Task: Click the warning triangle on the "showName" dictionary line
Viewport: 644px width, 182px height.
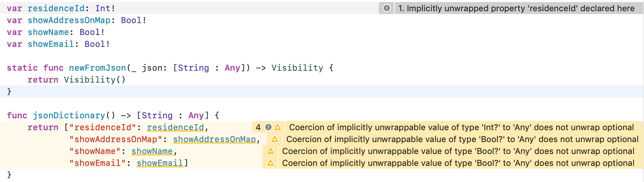Action: coord(271,151)
